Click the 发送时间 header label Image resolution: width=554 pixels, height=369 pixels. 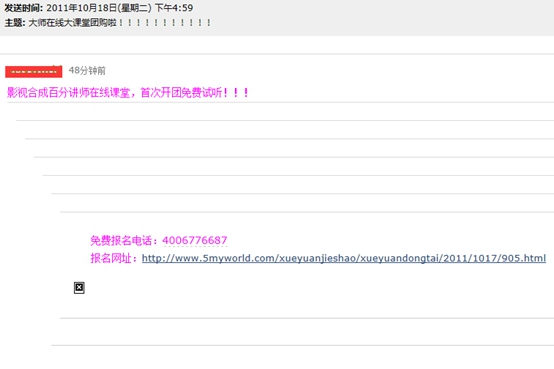click(24, 8)
